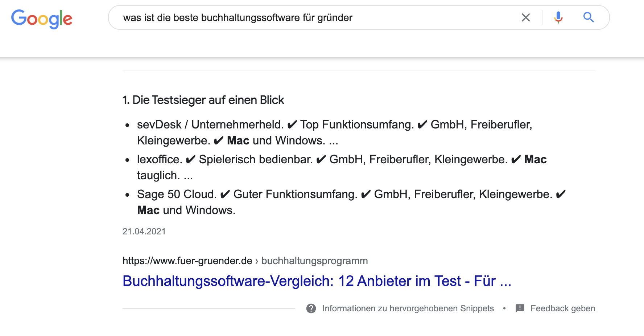Submit the search with the magnifier icon
The height and width of the screenshot is (336, 644).
[x=588, y=17]
